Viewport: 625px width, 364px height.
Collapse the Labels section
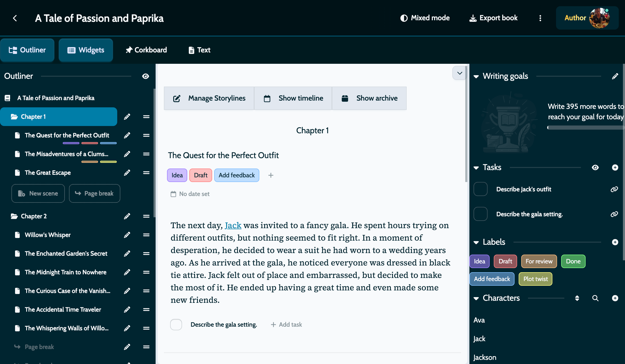[477, 242]
